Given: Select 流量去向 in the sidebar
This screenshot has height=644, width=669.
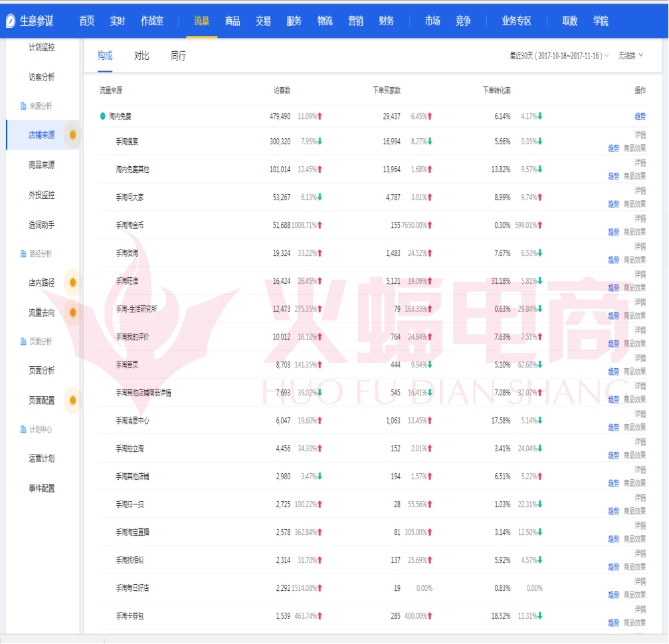Looking at the screenshot, I should pos(42,313).
